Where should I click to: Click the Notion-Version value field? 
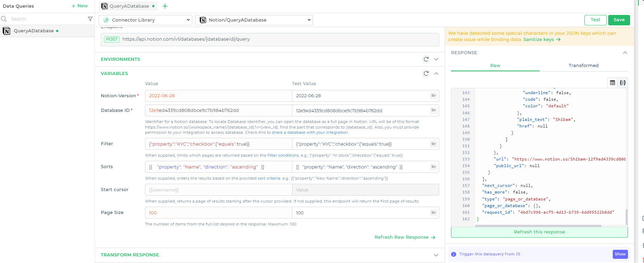(x=218, y=96)
